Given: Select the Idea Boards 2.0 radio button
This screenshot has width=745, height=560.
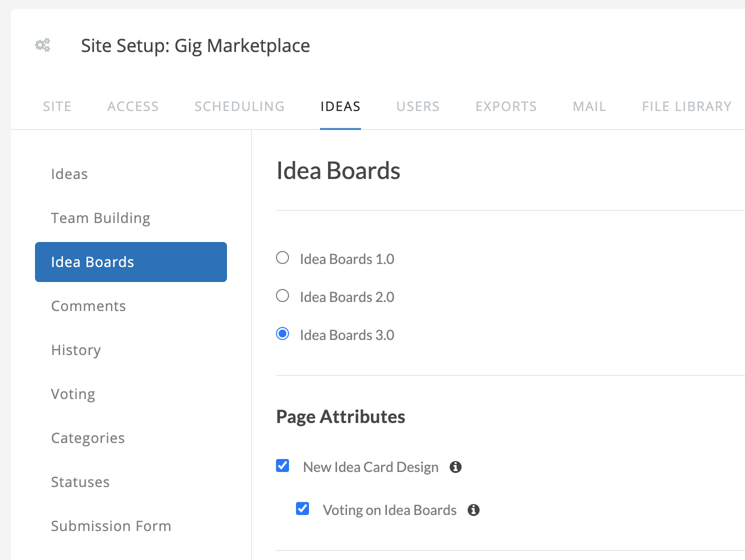Looking at the screenshot, I should tap(282, 295).
